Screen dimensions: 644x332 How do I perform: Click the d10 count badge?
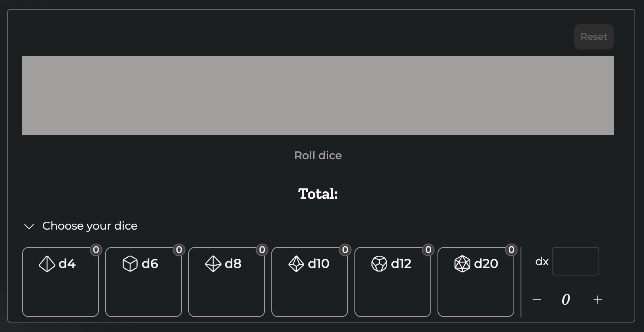point(345,250)
